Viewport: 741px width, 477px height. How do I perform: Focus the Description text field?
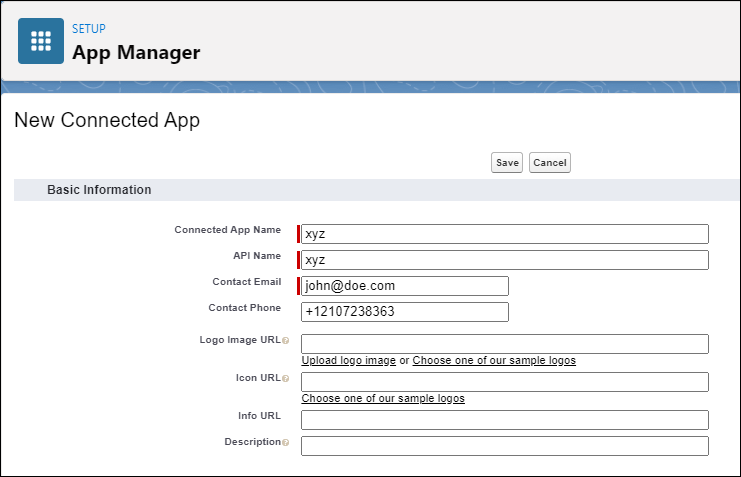(x=505, y=446)
